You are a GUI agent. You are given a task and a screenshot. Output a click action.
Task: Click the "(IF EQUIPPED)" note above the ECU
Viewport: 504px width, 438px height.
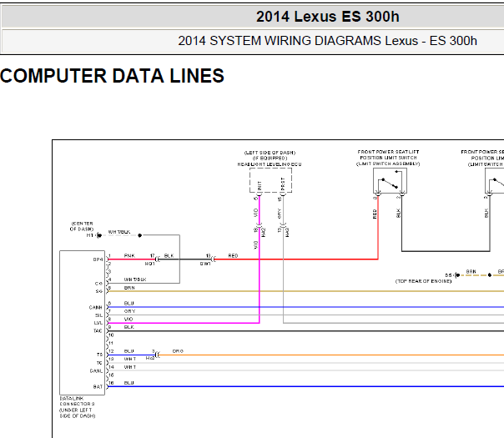(x=270, y=159)
